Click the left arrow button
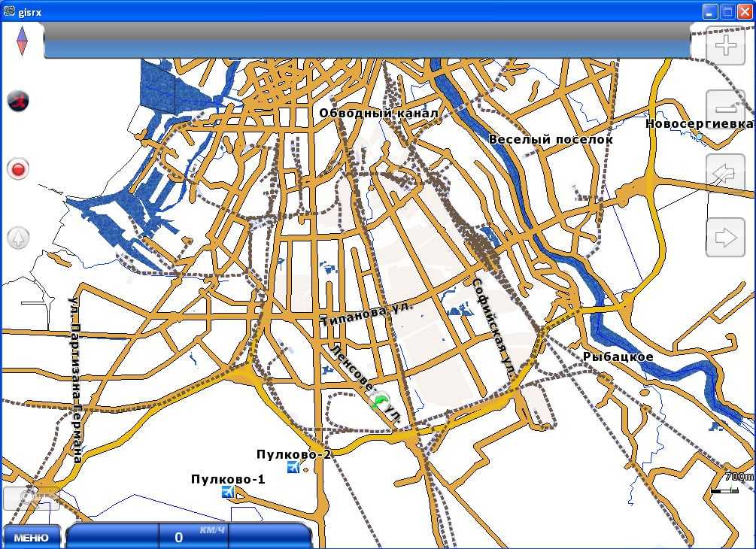 [x=725, y=174]
